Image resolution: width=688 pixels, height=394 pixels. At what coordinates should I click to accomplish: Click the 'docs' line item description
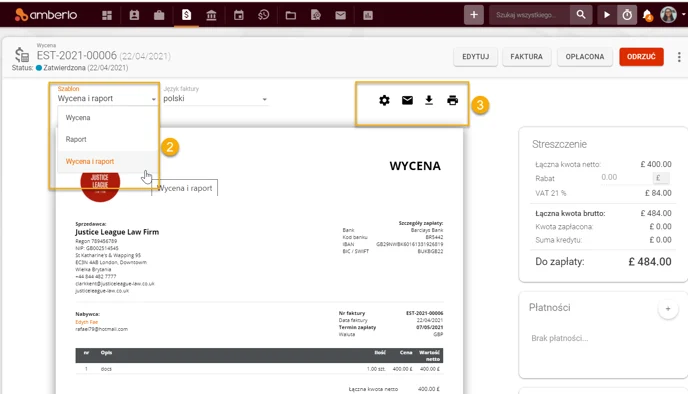coord(106,369)
